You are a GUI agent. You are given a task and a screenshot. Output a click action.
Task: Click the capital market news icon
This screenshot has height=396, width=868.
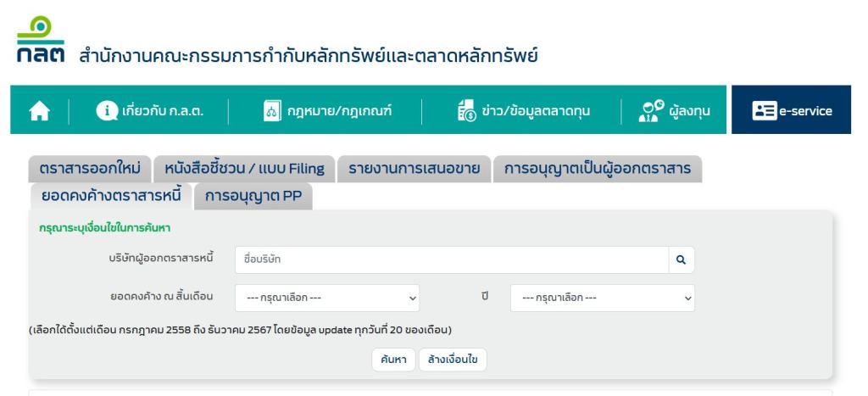coord(467,110)
